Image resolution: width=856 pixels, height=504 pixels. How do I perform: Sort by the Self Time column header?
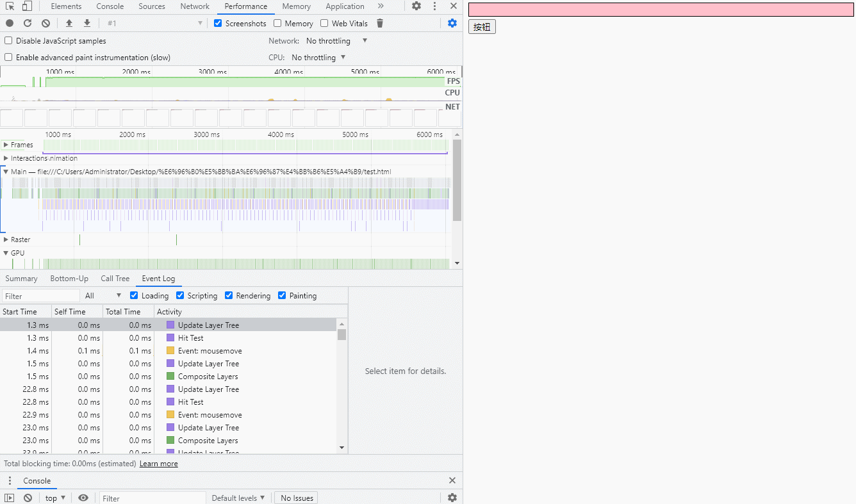77,312
